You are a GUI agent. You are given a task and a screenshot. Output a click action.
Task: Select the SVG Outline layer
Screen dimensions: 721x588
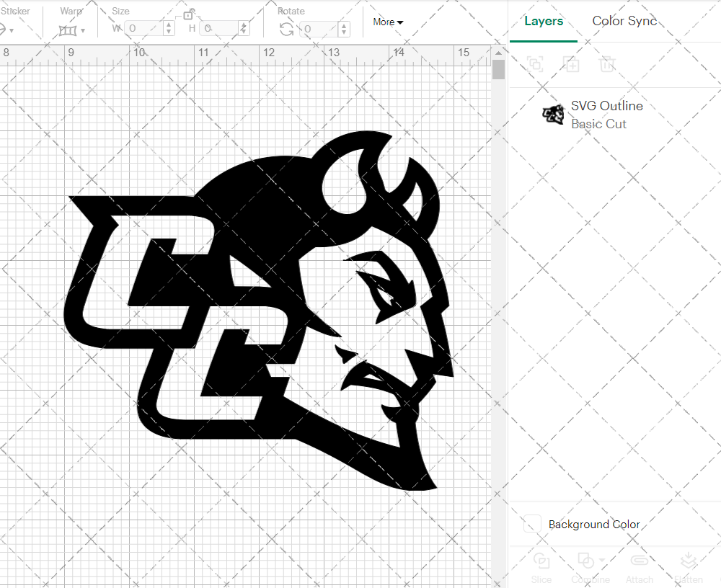tap(607, 106)
